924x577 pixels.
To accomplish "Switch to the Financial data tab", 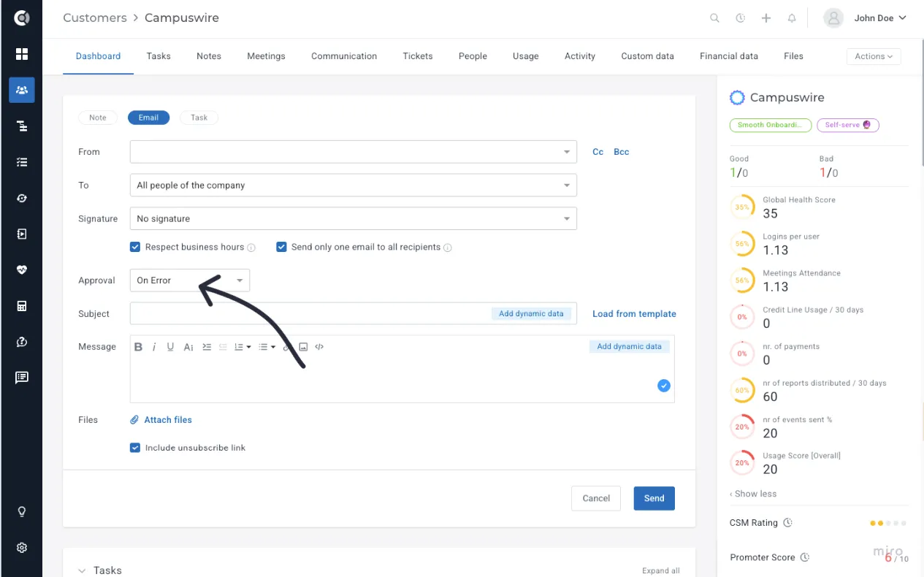I will [729, 56].
